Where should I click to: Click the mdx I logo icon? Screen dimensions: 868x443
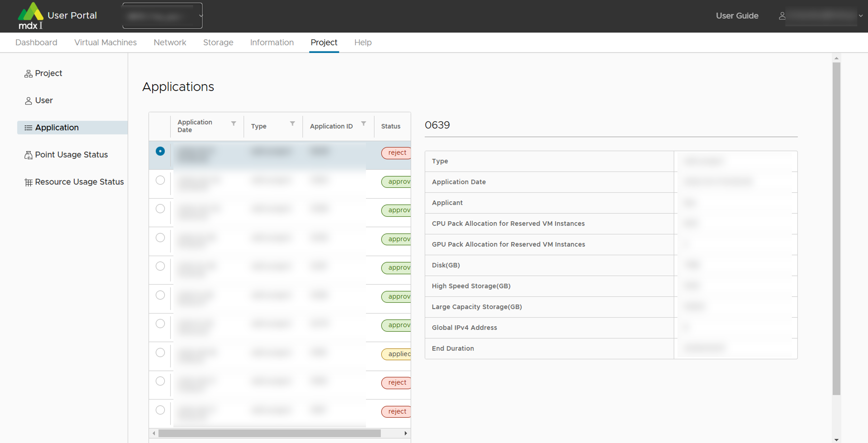(x=30, y=16)
